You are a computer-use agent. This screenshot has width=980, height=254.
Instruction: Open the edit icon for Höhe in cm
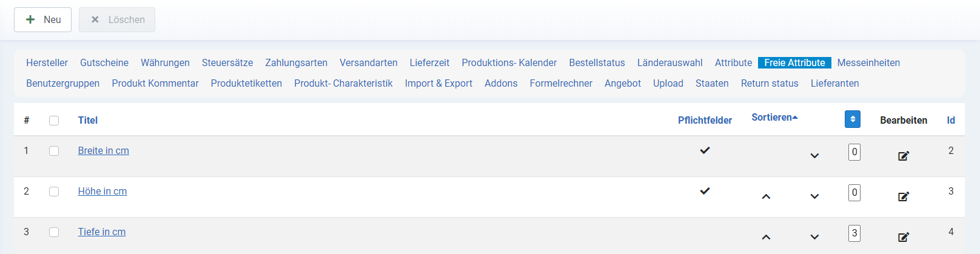[904, 196]
